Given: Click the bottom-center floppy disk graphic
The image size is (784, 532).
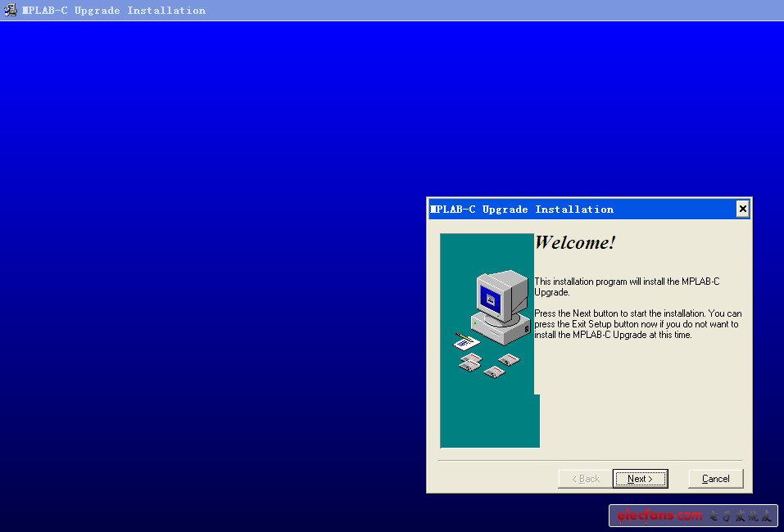Looking at the screenshot, I should [493, 372].
